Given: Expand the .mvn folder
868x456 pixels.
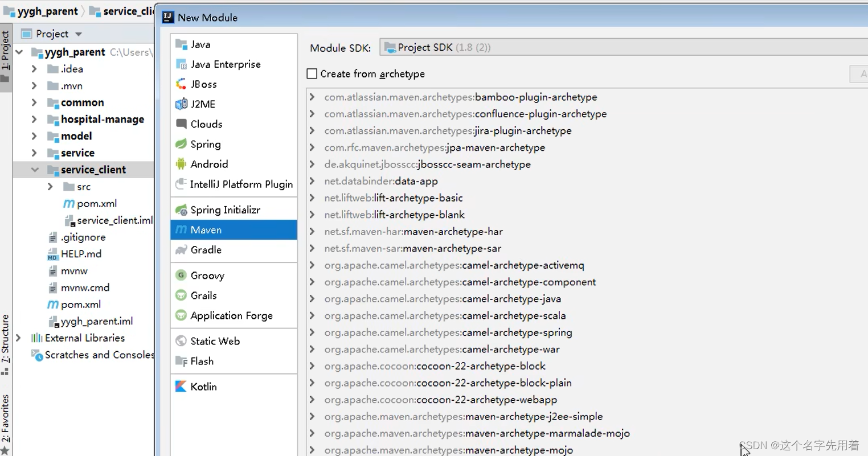Looking at the screenshot, I should click(x=34, y=86).
